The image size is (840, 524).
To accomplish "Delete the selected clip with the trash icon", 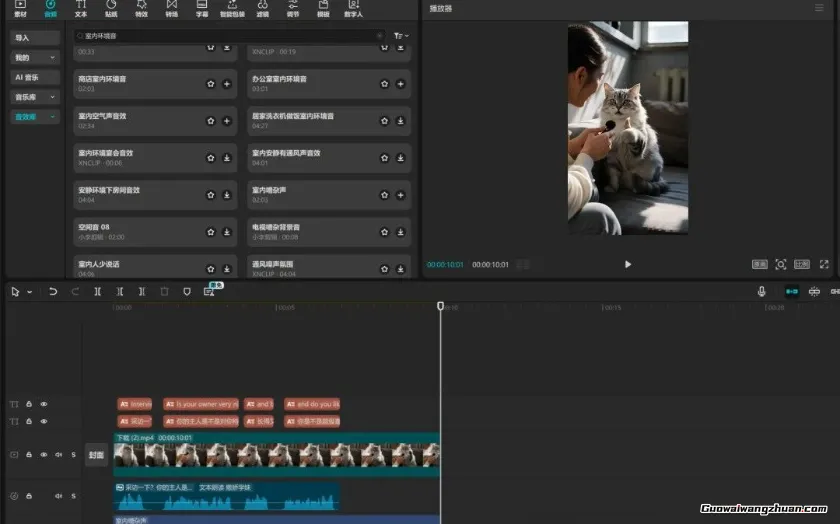I will click(x=164, y=291).
